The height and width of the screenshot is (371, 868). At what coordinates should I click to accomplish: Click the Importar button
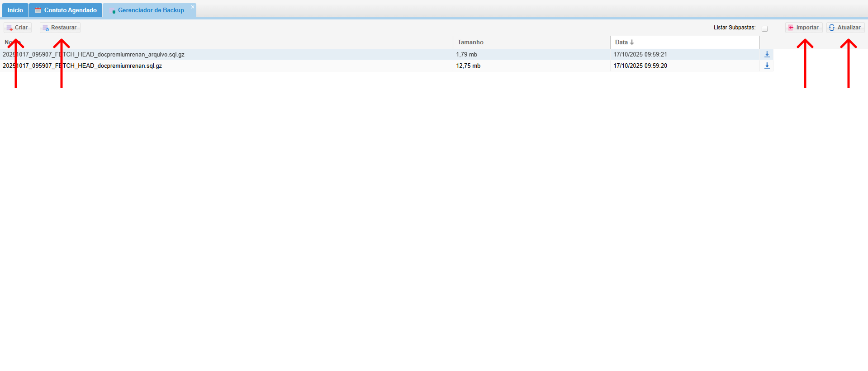(804, 28)
